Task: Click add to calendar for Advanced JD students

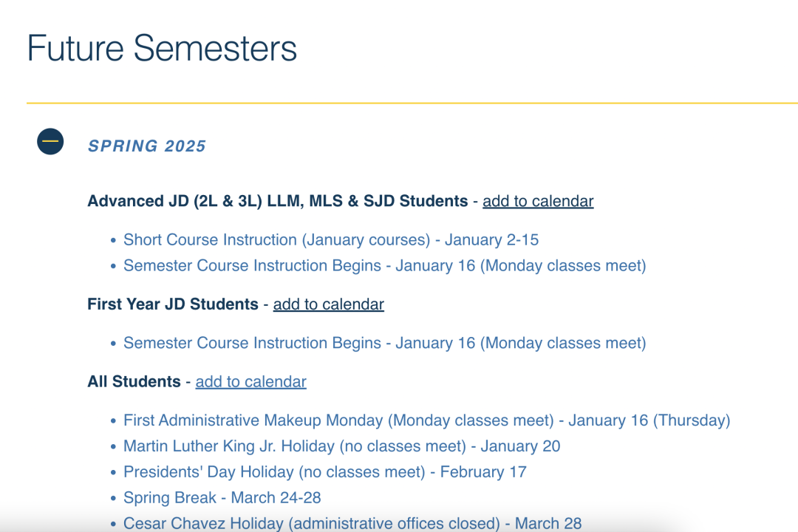Action: (537, 200)
